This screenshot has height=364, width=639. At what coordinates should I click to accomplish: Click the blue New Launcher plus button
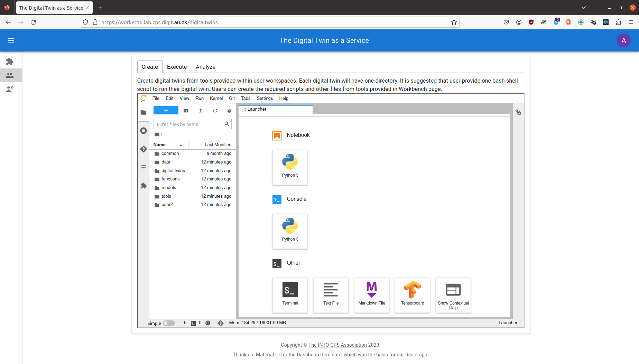point(166,111)
